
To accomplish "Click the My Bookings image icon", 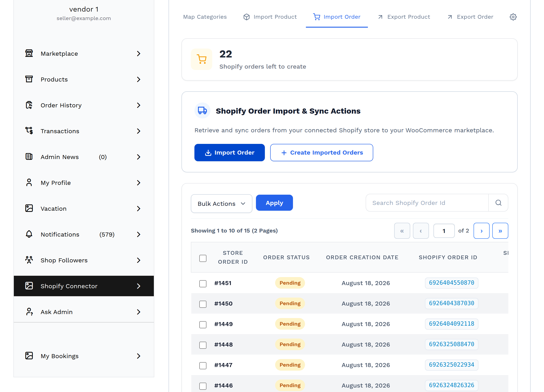I will click(x=29, y=356).
